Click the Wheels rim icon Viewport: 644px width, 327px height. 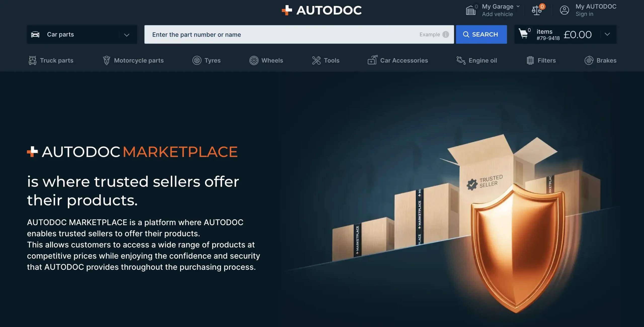[254, 60]
